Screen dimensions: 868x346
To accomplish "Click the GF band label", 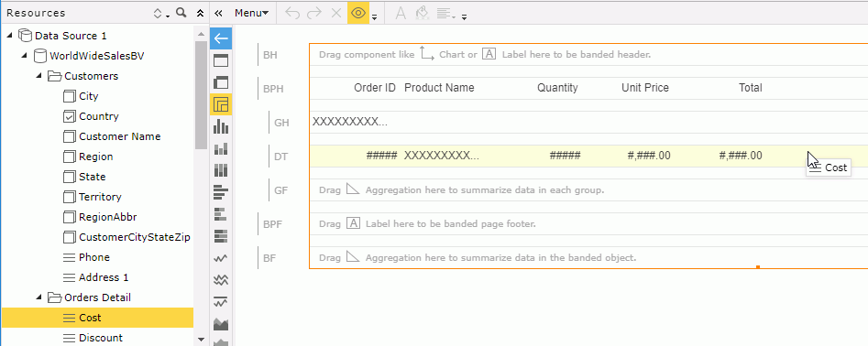I will [x=281, y=190].
